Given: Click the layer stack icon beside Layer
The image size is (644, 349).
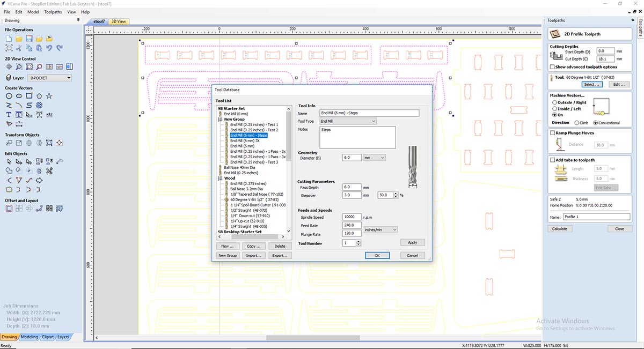Looking at the screenshot, I should (x=8, y=78).
